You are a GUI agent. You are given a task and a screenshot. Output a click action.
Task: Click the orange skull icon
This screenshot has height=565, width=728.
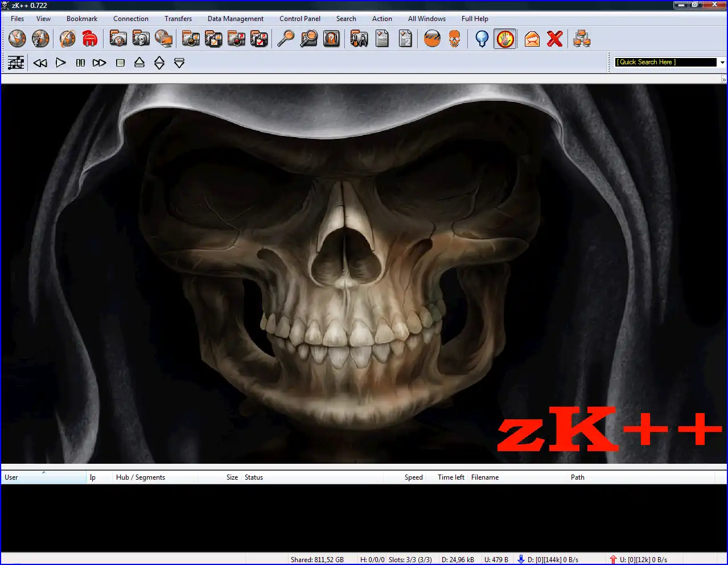click(455, 39)
